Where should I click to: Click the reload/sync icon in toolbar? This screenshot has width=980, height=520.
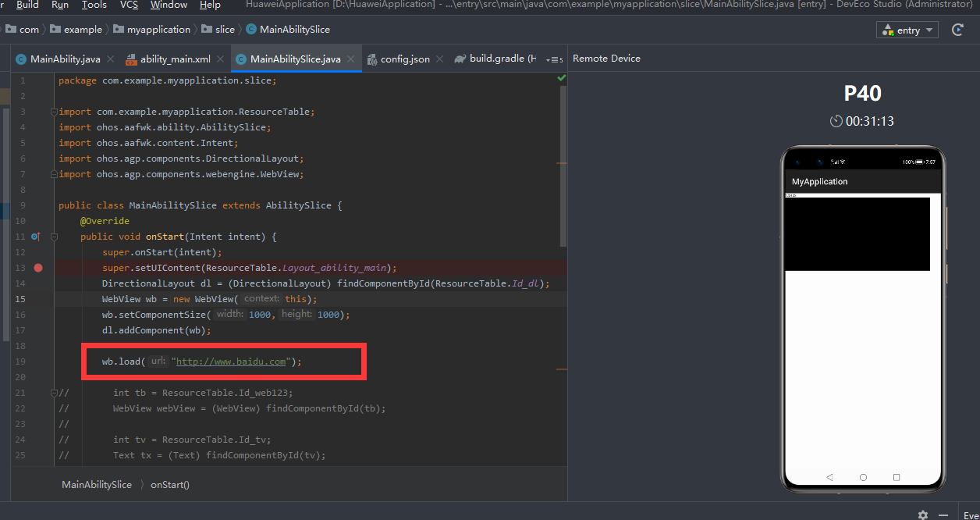click(x=957, y=30)
